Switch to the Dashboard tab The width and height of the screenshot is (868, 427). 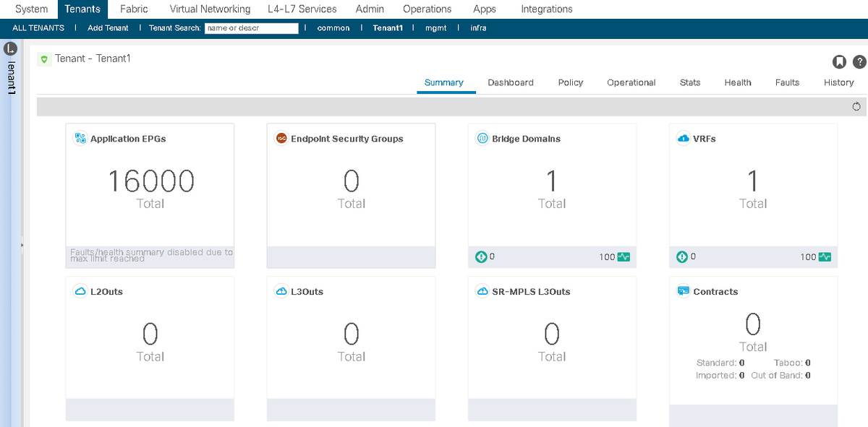click(511, 82)
